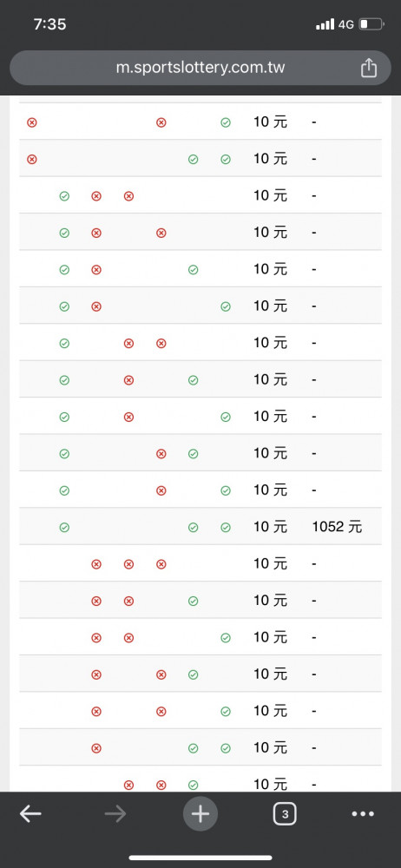401x868 pixels.
Task: Tap the dash payout in the first visible row
Action: click(314, 122)
